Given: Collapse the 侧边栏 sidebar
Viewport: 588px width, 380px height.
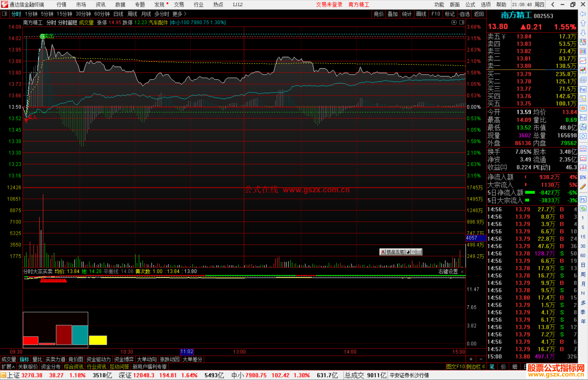Looking at the screenshot, I should coord(476,367).
